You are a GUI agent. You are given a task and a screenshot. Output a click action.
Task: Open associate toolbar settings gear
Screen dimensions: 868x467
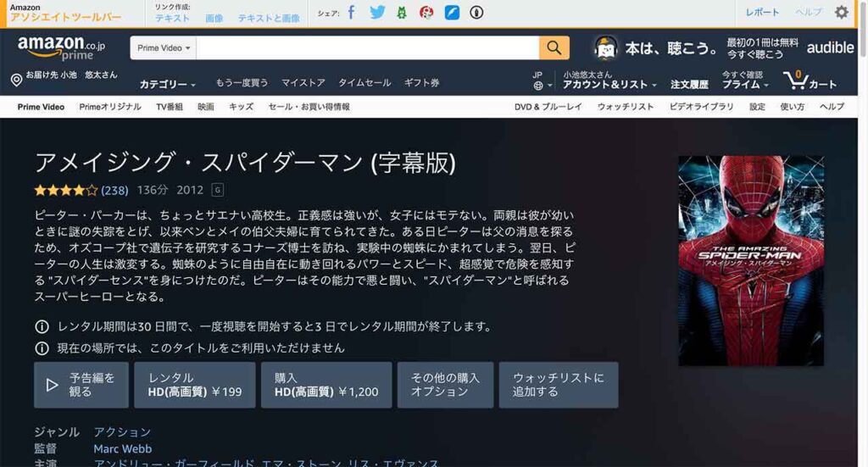tap(841, 13)
